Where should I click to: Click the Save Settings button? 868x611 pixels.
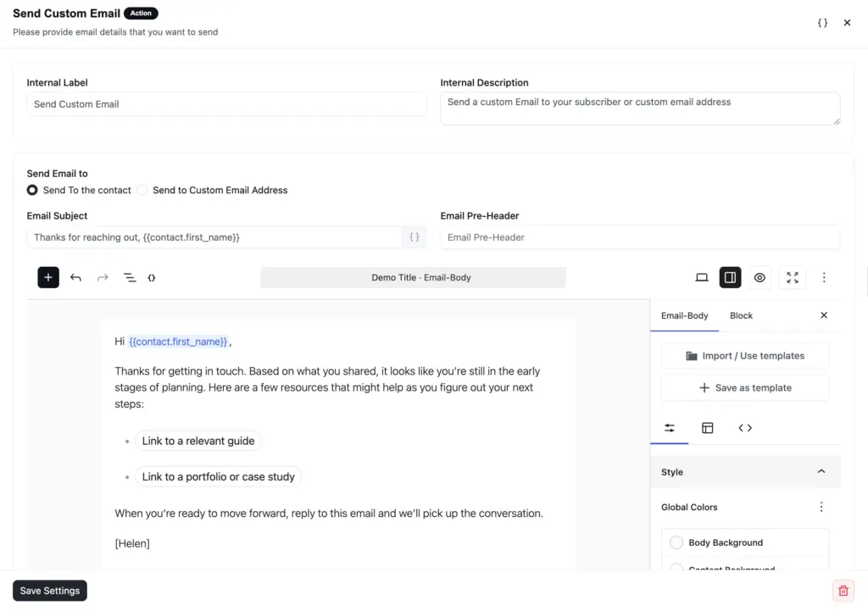(x=50, y=591)
